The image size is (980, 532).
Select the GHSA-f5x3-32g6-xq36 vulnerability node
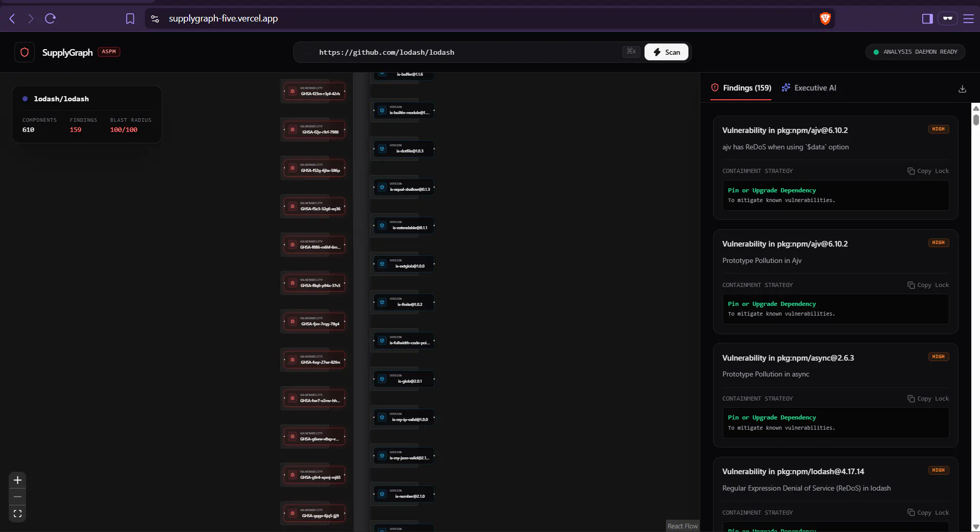point(315,207)
